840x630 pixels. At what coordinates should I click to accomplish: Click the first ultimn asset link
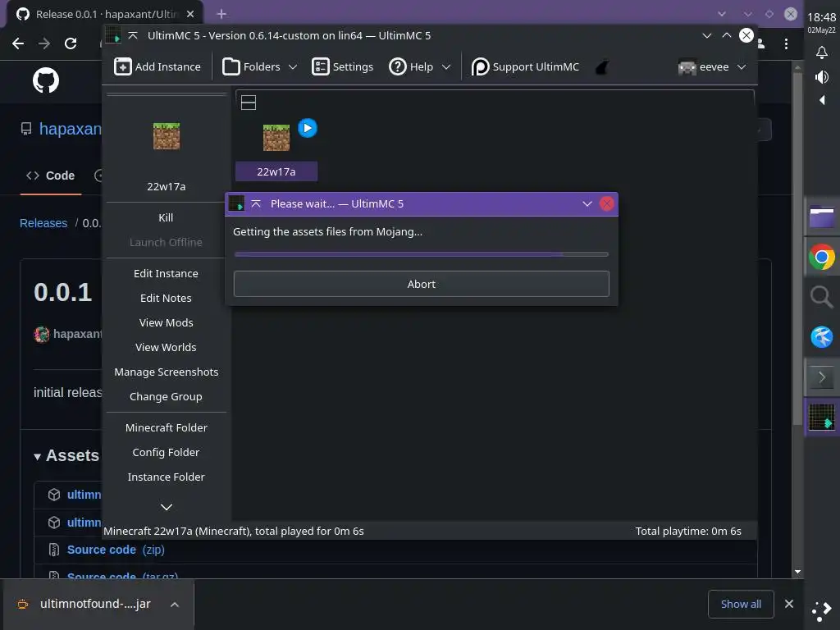84,495
